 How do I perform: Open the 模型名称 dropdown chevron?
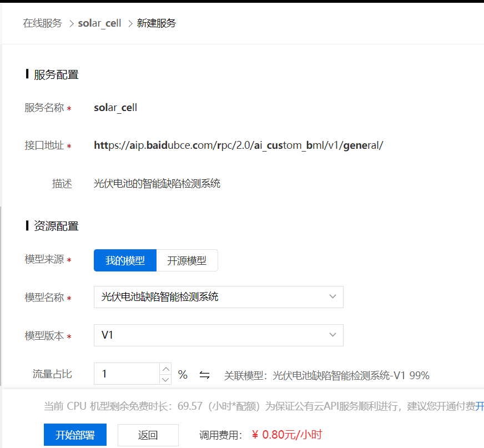[x=332, y=297]
